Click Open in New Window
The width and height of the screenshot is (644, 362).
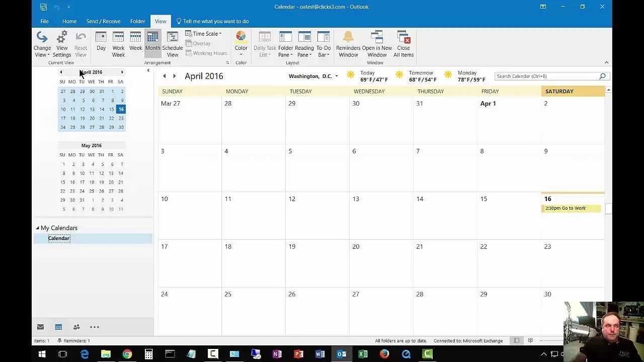pyautogui.click(x=377, y=44)
